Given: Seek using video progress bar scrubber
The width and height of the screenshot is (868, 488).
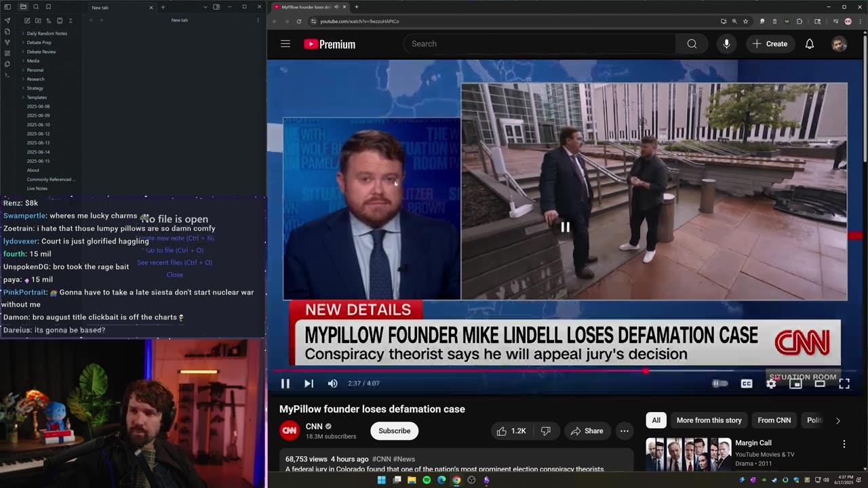Looking at the screenshot, I should (x=646, y=371).
